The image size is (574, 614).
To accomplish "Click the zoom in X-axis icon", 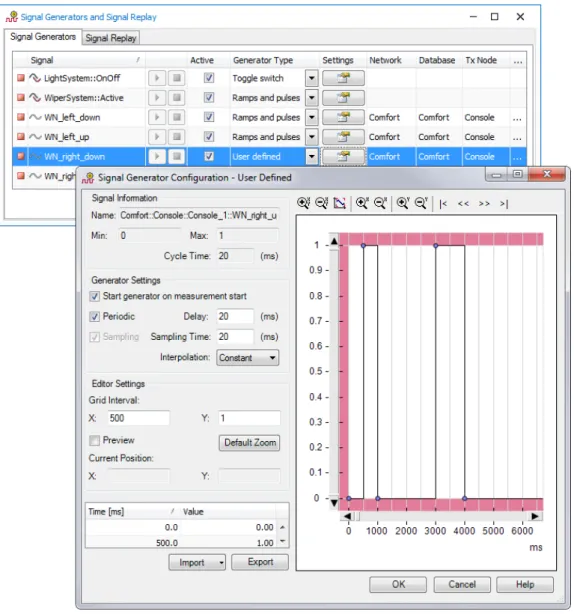I will point(362,203).
